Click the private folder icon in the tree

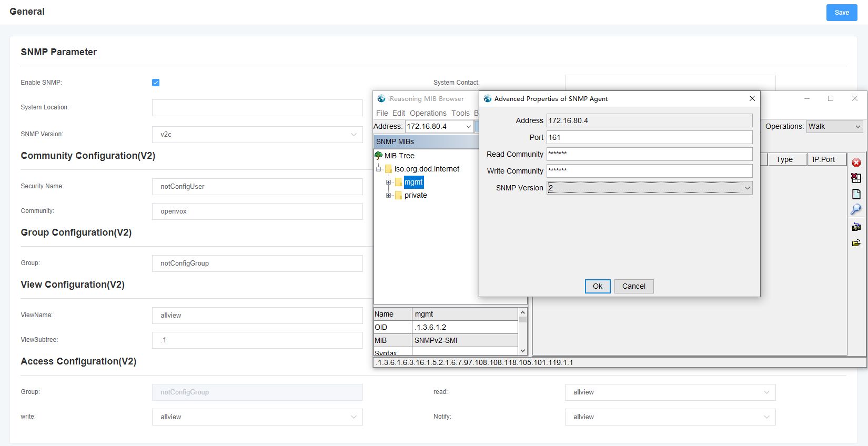(398, 195)
